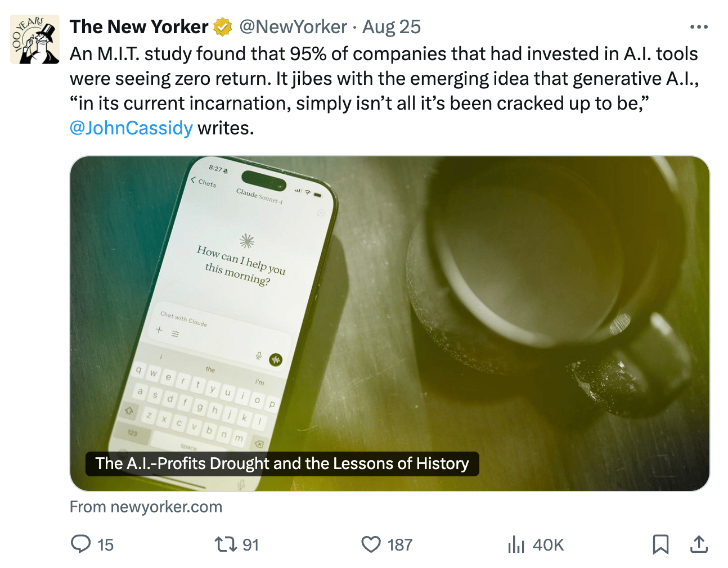Open the @NewYorker handle link

[x=293, y=27]
